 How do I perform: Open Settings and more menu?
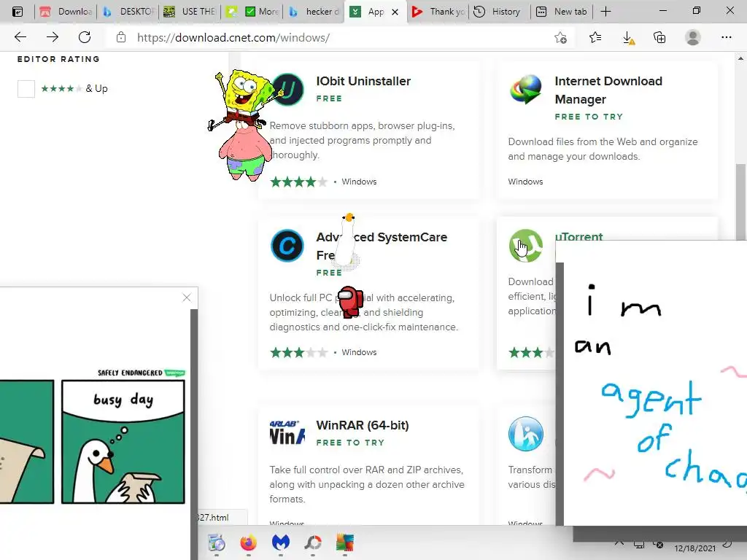click(726, 37)
